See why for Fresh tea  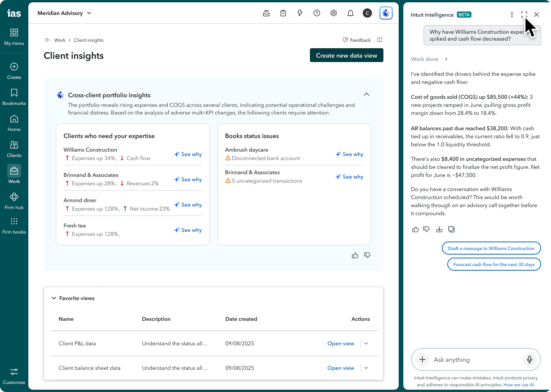click(x=188, y=230)
